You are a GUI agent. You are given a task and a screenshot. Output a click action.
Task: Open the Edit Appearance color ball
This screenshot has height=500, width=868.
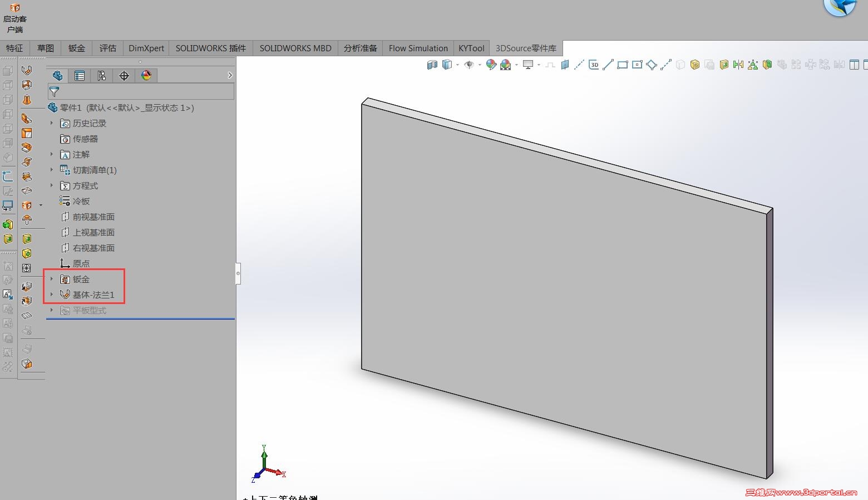[491, 65]
